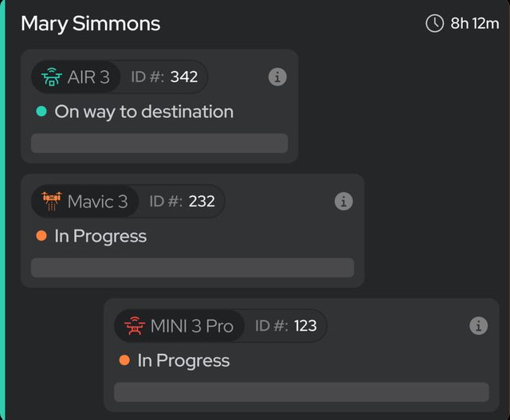Click orange status dot under Mavic 3
This screenshot has height=420, width=510.
pyautogui.click(x=41, y=236)
